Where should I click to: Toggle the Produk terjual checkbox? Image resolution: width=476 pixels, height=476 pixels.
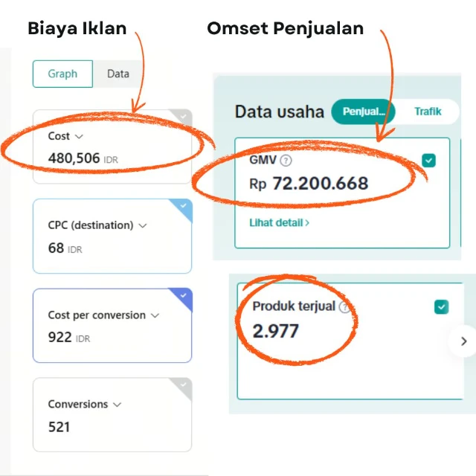pos(441,306)
